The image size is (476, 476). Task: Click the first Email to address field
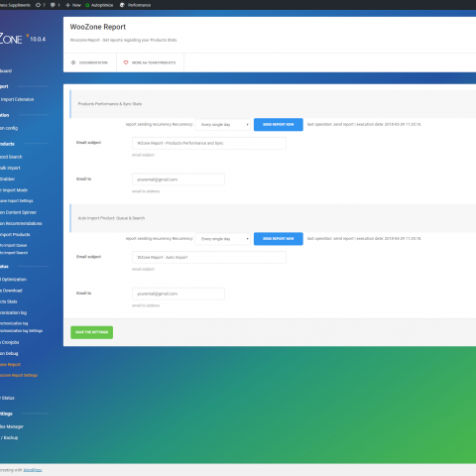178,179
